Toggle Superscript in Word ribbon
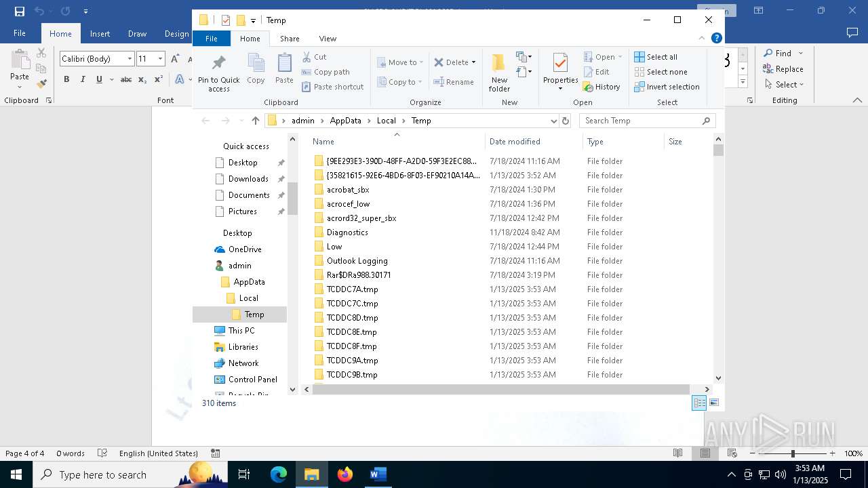The width and height of the screenshot is (868, 488). [158, 79]
